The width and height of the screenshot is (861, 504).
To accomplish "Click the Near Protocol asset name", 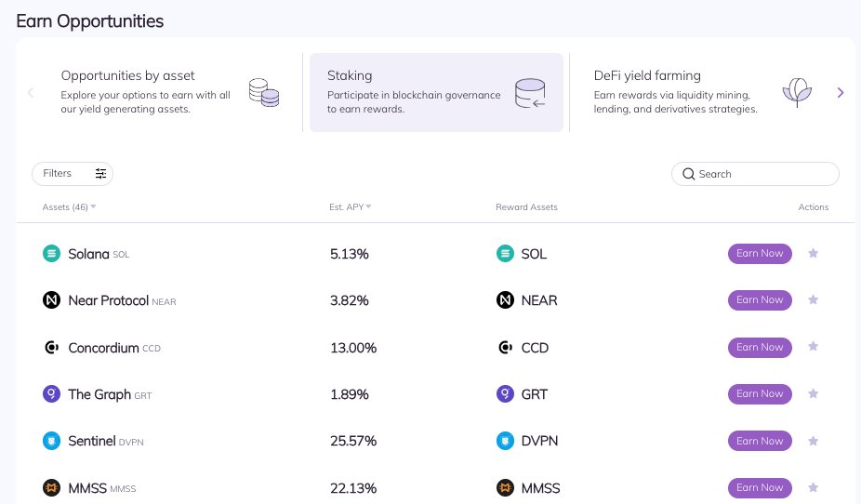I will click(108, 300).
